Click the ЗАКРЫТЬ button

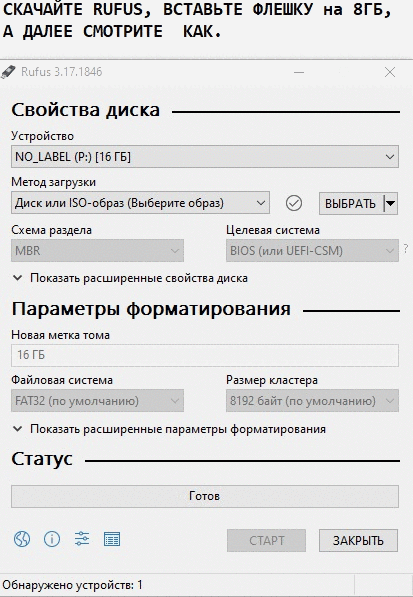click(x=358, y=540)
